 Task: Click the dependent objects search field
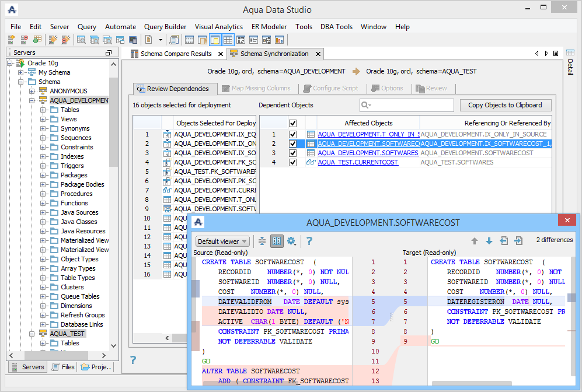410,105
